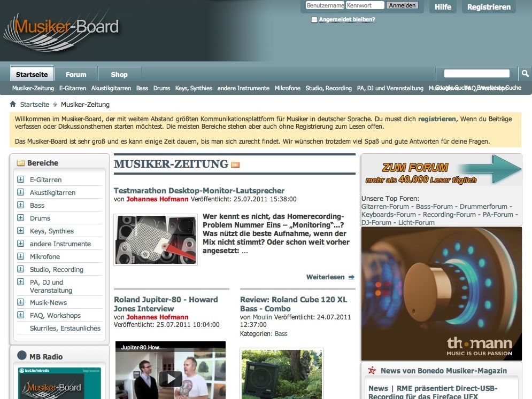Open the RSS feed icon beside Musiker-Zeitung
The width and height of the screenshot is (532, 399).
(235, 165)
